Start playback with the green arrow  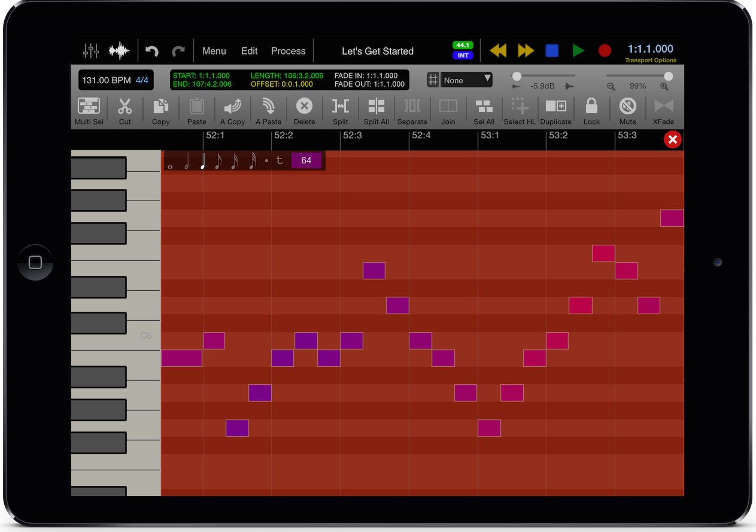tap(578, 51)
